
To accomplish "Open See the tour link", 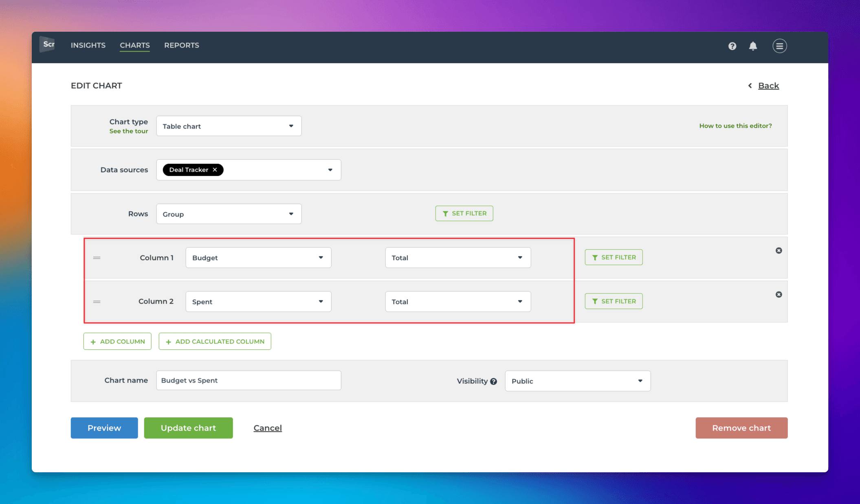I will pyautogui.click(x=129, y=131).
